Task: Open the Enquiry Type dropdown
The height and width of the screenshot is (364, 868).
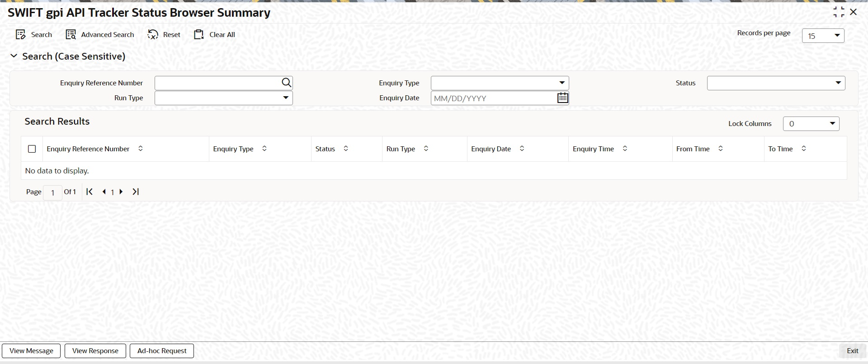Action: pos(500,83)
